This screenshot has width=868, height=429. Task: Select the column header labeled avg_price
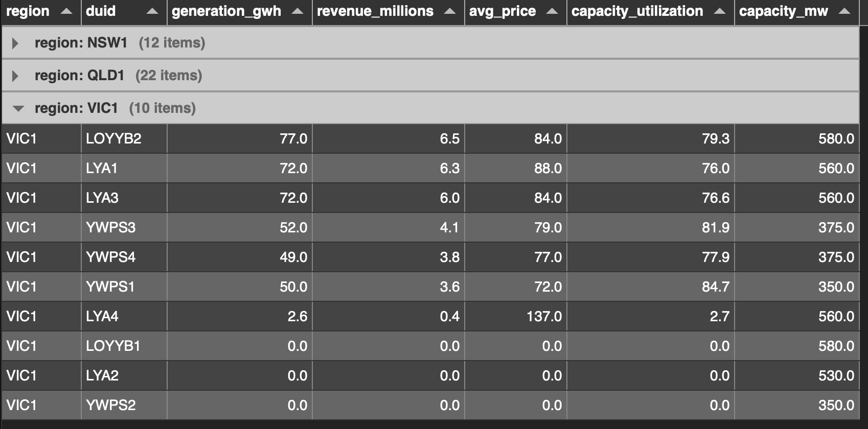pyautogui.click(x=504, y=11)
